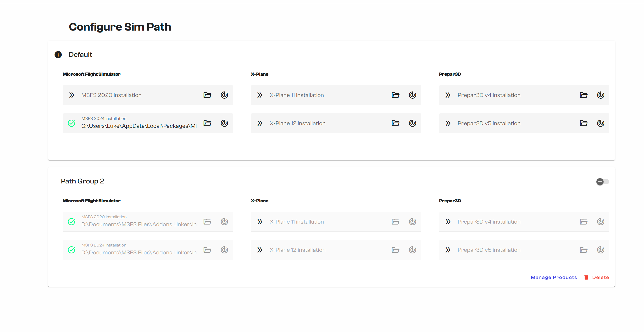Viewport: 644px width, 332px height.
Task: Expand X-Plane 12 installation chevron in Default
Action: [x=260, y=123]
